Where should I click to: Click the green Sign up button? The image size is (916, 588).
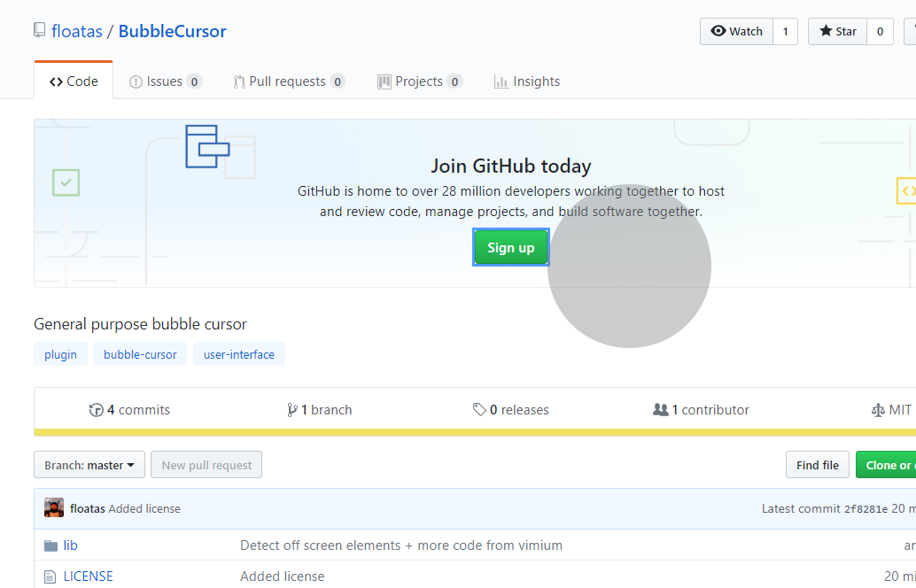(510, 248)
